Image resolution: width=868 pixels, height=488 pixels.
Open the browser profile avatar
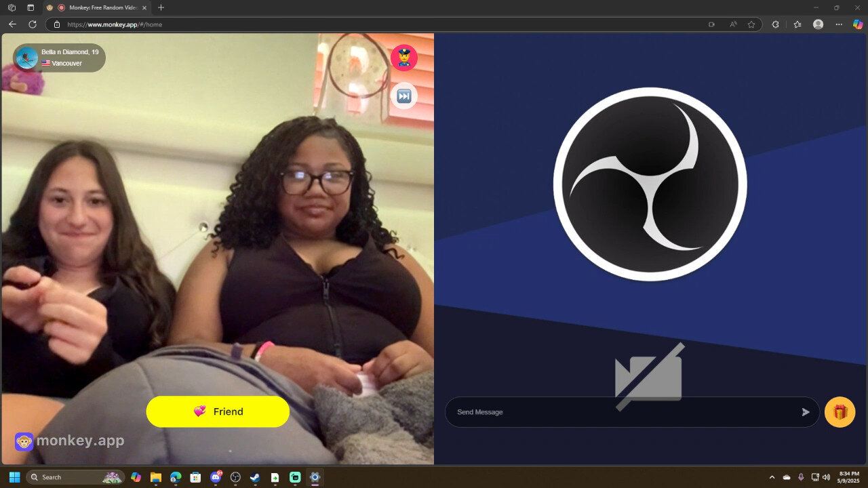pos(818,24)
